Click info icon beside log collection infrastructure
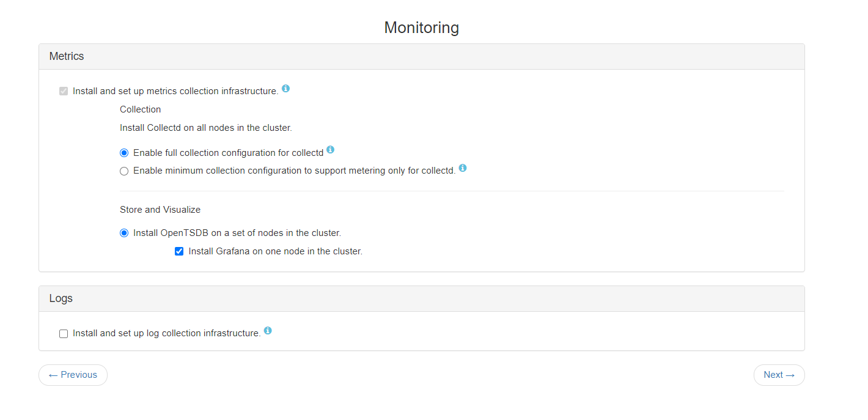The image size is (868, 420). [268, 331]
